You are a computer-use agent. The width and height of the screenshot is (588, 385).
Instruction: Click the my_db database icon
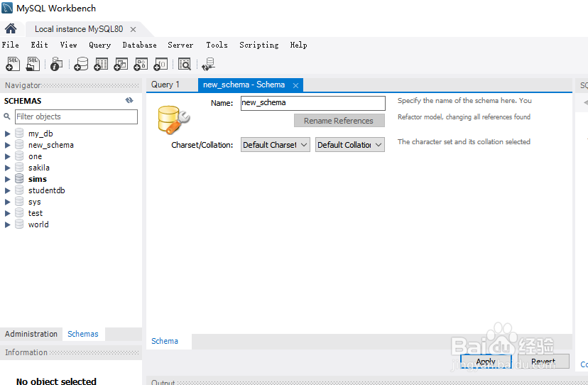[19, 134]
